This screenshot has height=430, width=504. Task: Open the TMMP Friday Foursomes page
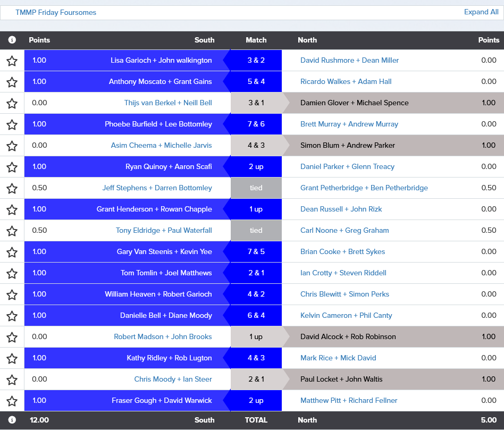56,12
